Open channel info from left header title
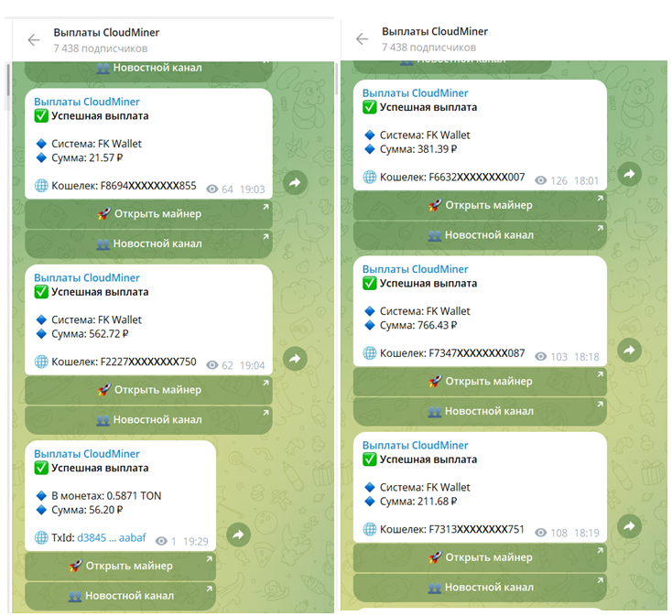672x616 pixels. coord(106,32)
